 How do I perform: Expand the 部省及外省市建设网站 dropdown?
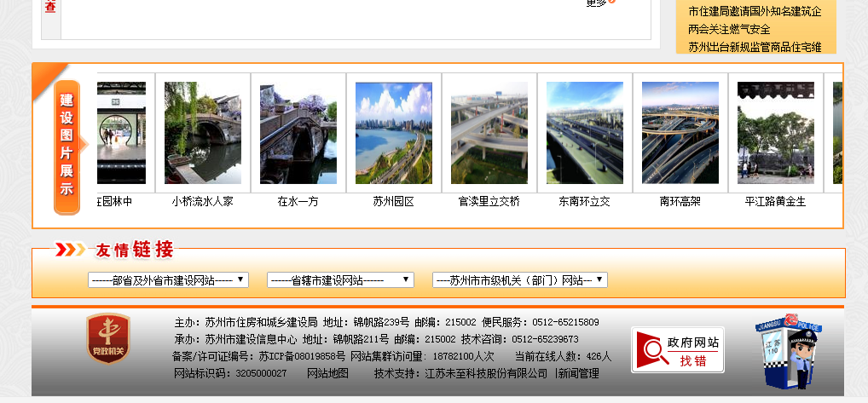coord(169,280)
